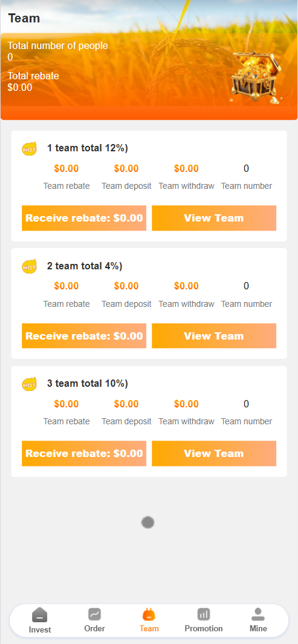Screen dimensions: 298x644
Task: Tap the orange Team icon in navbar
Action: tap(149, 614)
